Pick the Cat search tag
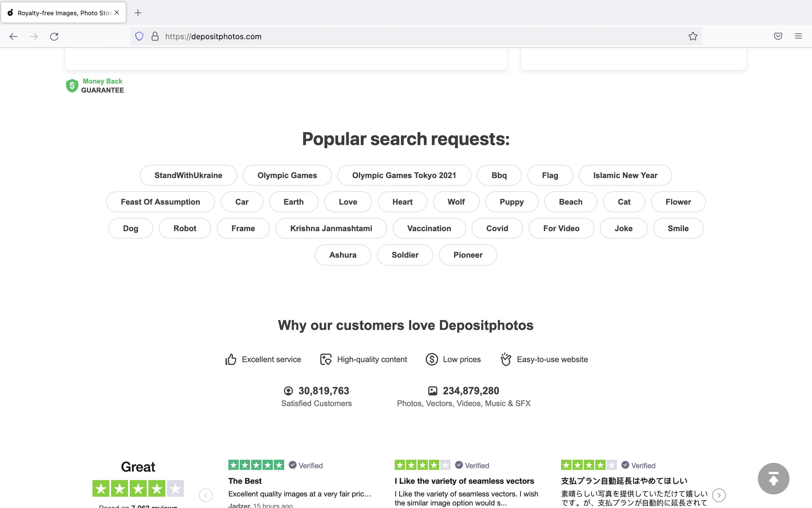 [624, 202]
